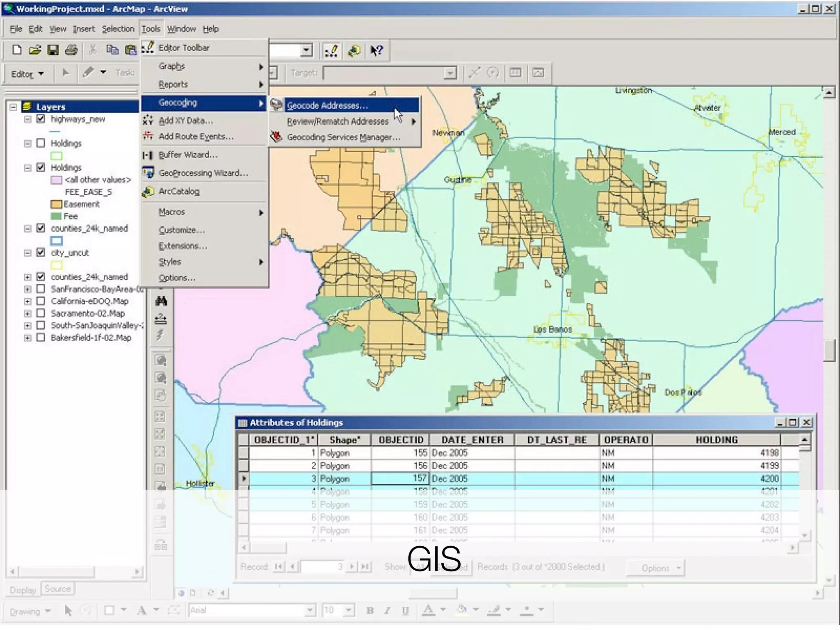
Task: Launch Buffer Wizard from the Tools menu
Action: [x=188, y=155]
